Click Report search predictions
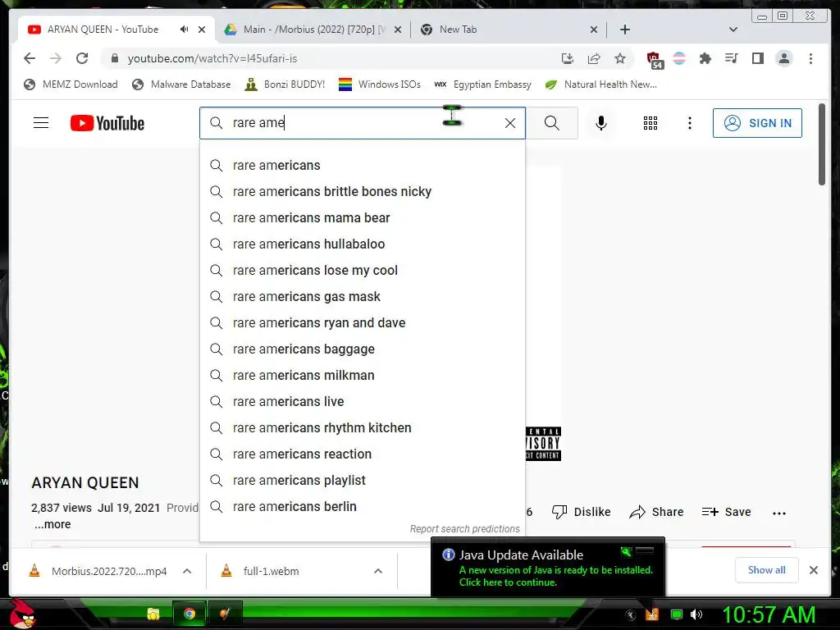 click(x=464, y=529)
